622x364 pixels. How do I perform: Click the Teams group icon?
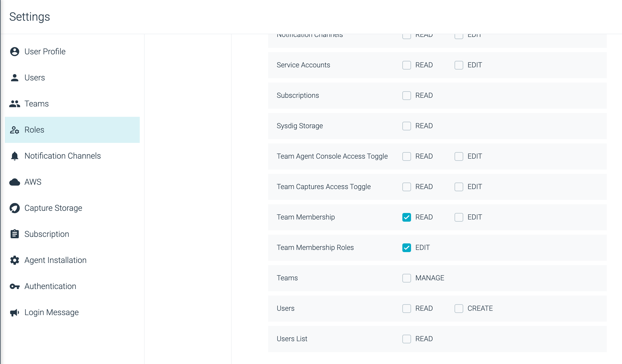pos(15,104)
